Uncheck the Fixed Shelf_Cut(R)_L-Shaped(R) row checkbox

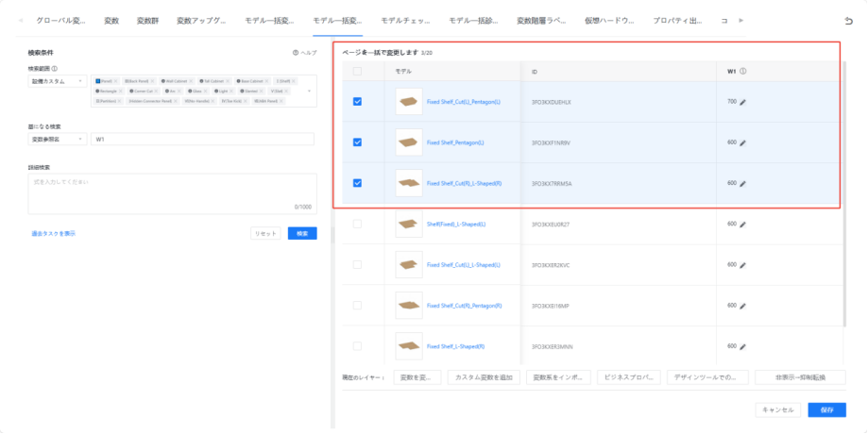pyautogui.click(x=357, y=183)
